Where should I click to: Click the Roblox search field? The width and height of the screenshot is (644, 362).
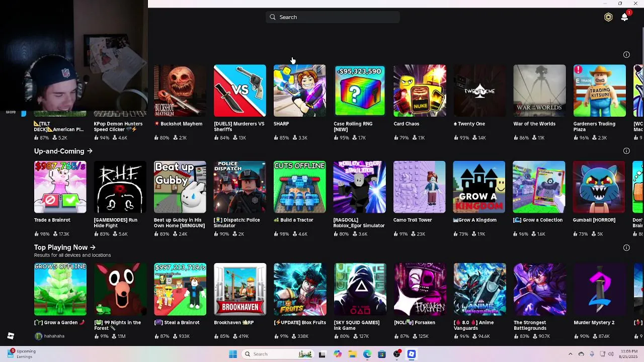[x=333, y=17]
